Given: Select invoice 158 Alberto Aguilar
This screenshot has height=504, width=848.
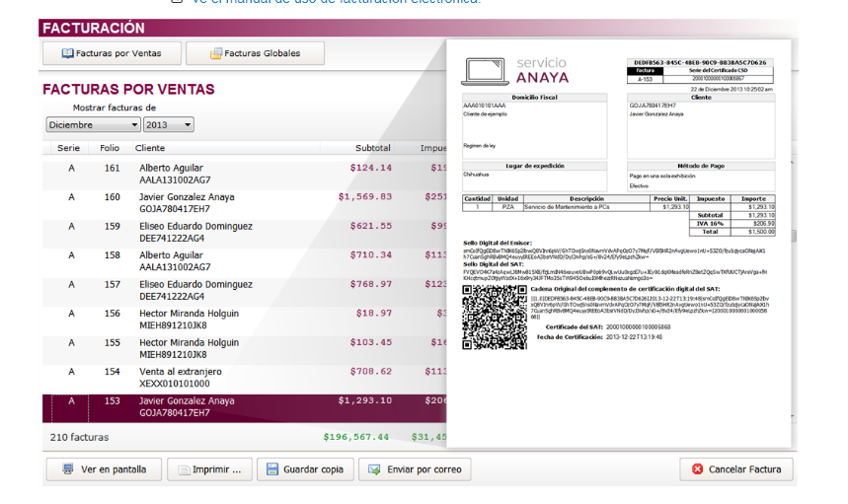Looking at the screenshot, I should tap(245, 261).
